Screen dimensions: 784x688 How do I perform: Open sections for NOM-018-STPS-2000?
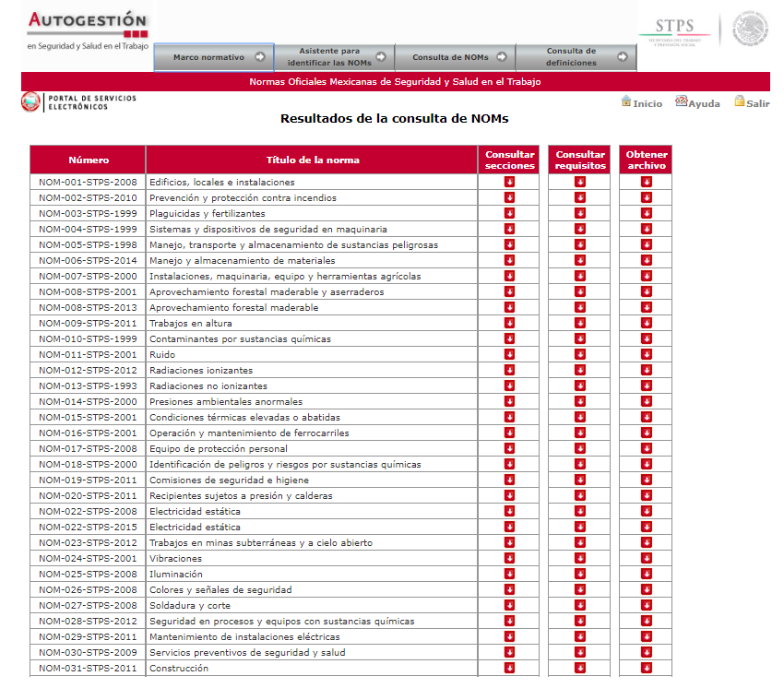coord(509,464)
